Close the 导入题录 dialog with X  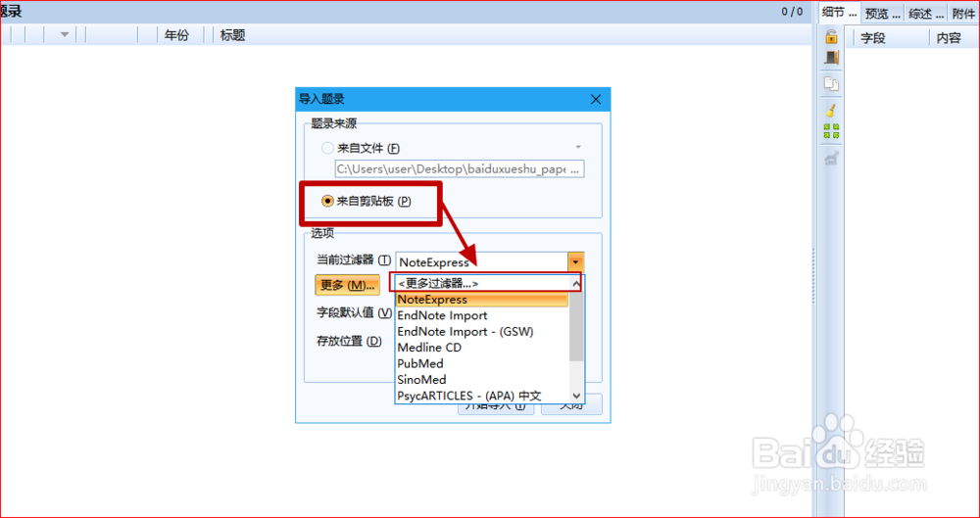click(596, 99)
